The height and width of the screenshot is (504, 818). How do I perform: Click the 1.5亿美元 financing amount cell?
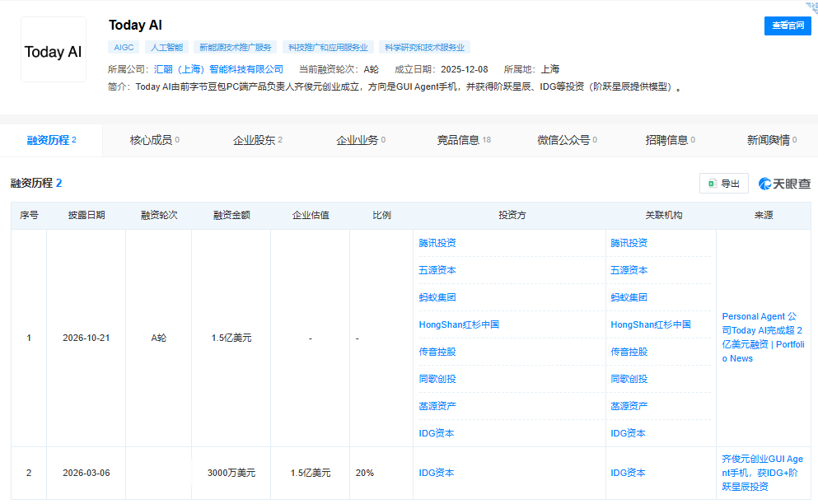[231, 338]
